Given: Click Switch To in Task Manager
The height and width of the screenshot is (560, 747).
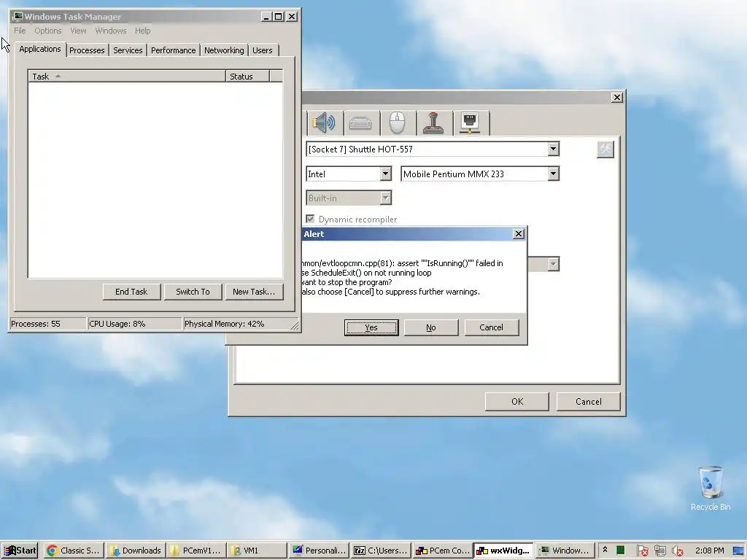Looking at the screenshot, I should (193, 292).
